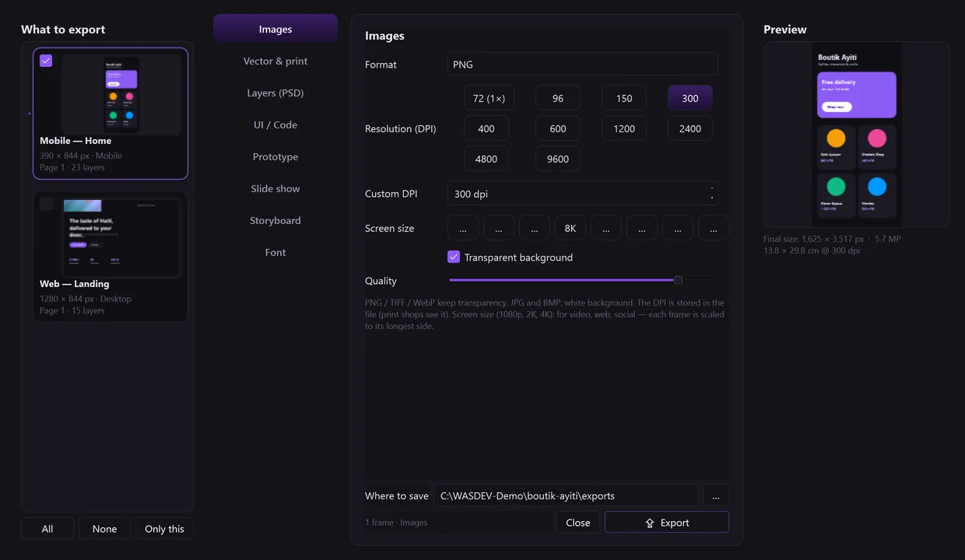Screen dimensions: 965x560
Task: Select the Mobile — Home frame thumbnail
Action: (x=121, y=94)
